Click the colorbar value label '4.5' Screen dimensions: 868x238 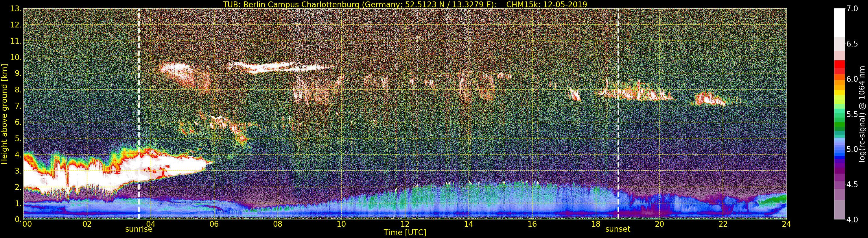(x=852, y=184)
